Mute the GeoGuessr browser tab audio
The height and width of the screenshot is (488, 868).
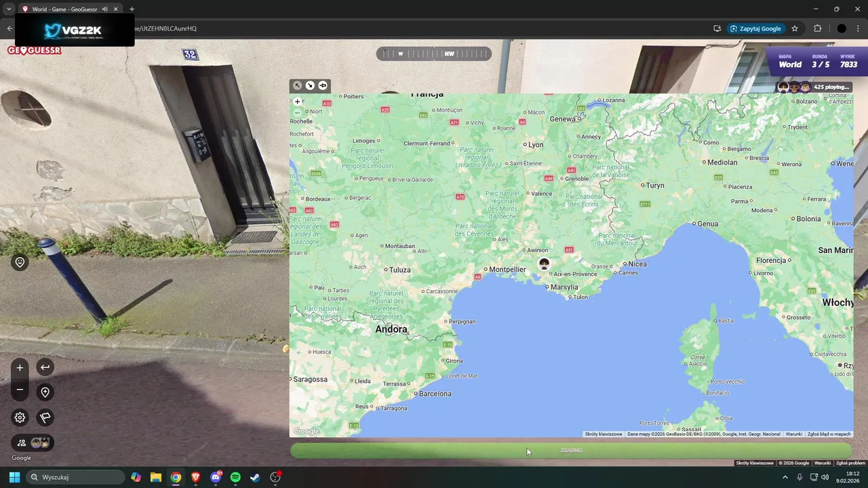(105, 9)
